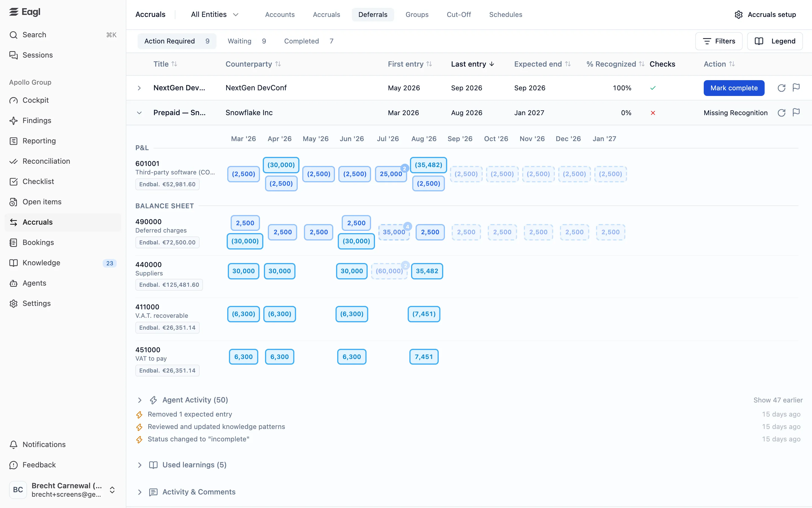Viewport: 812px width, 508px height.
Task: Select the Completed status tab
Action: [x=309, y=41]
